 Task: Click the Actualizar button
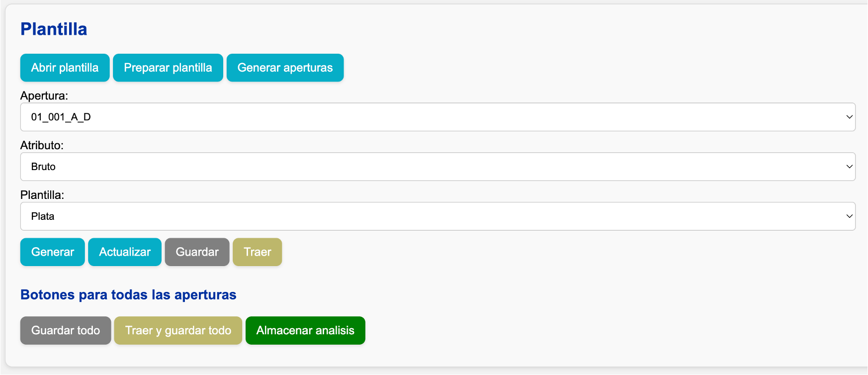(x=125, y=252)
